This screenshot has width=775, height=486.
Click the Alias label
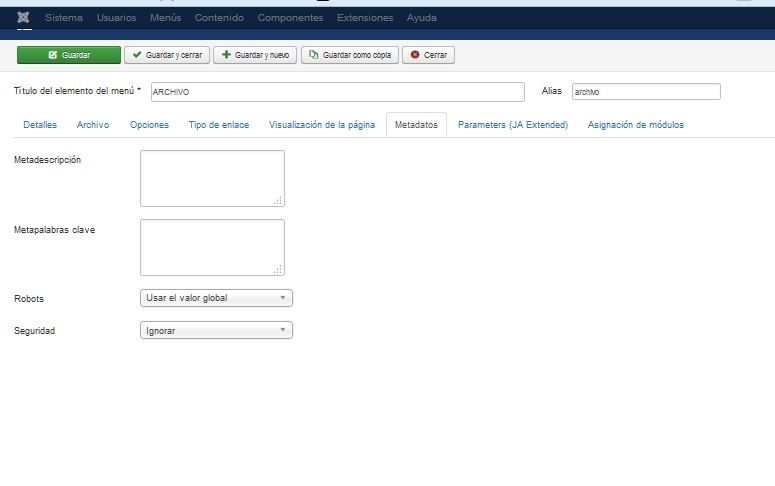click(x=552, y=91)
